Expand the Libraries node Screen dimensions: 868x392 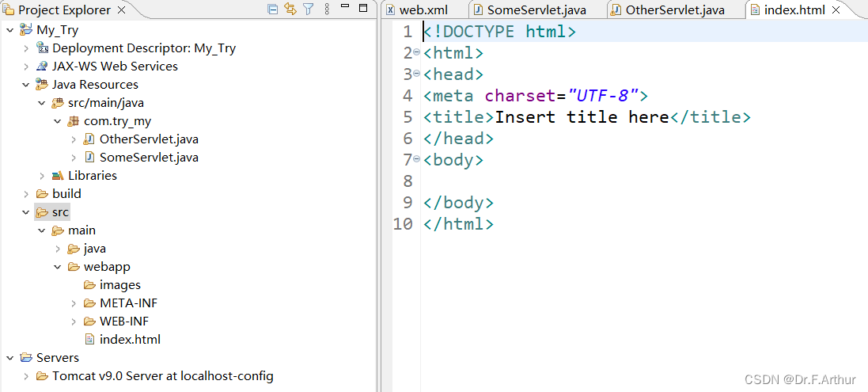click(x=41, y=176)
